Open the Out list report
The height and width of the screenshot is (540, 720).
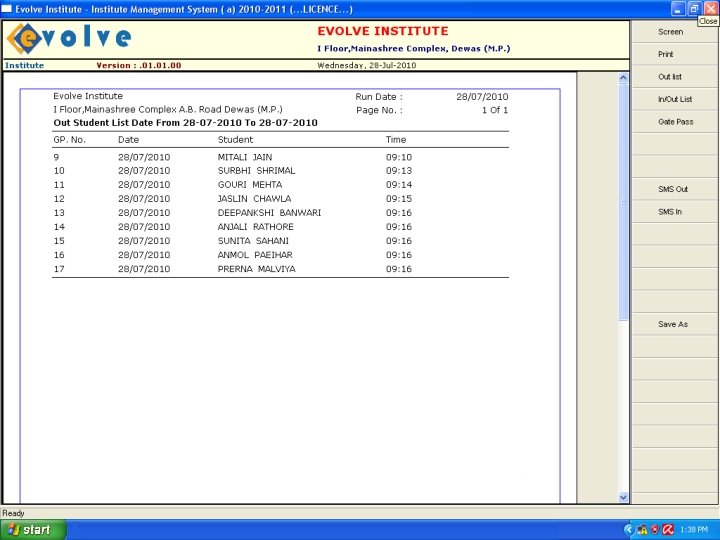[675, 77]
